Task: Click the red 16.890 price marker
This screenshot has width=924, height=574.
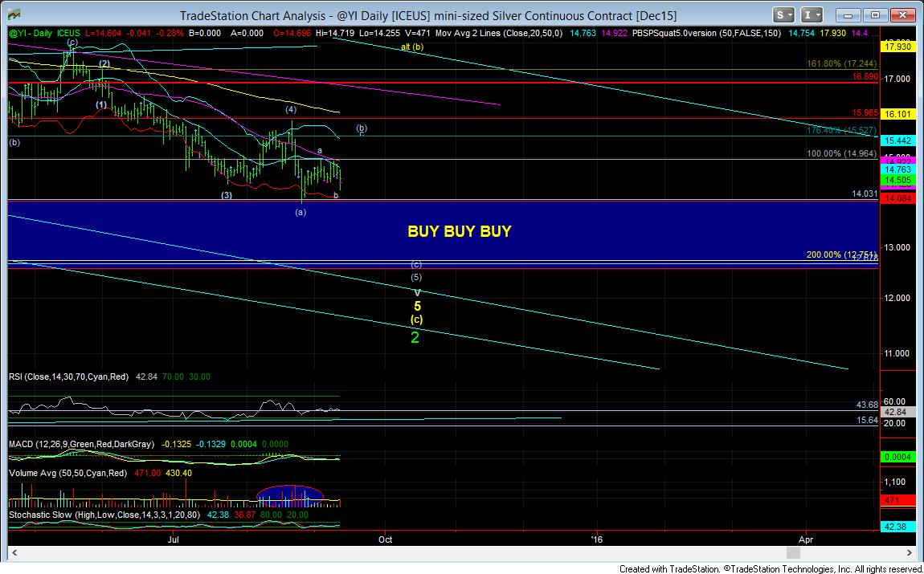Action: coord(865,76)
